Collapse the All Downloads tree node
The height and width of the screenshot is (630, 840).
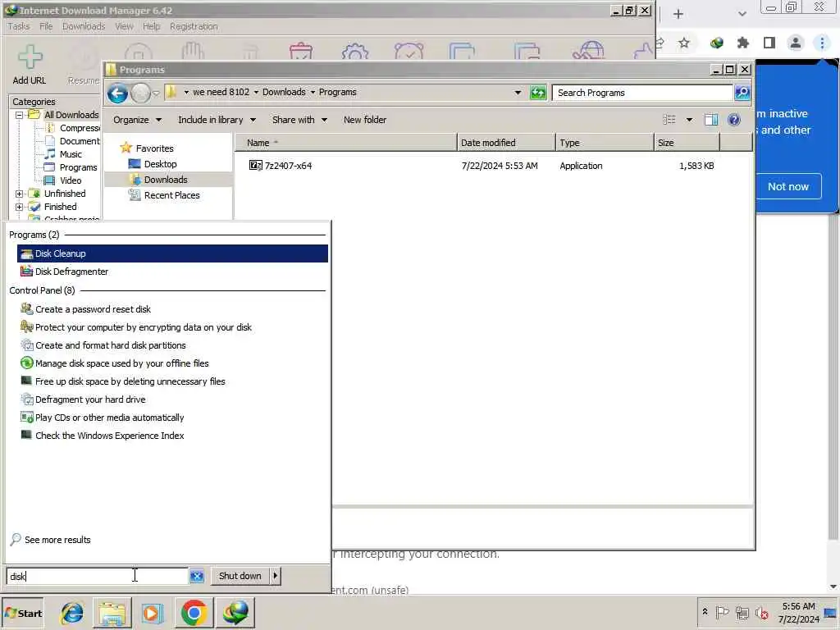[20, 115]
